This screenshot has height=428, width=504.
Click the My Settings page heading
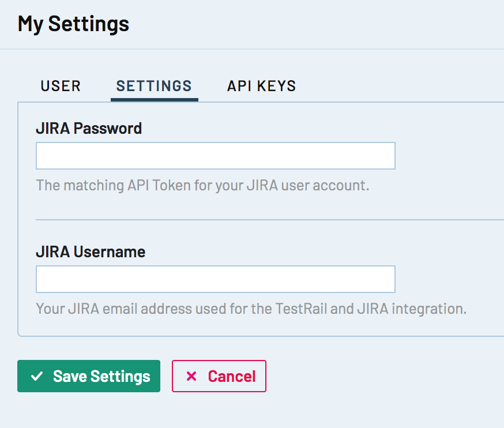73,24
